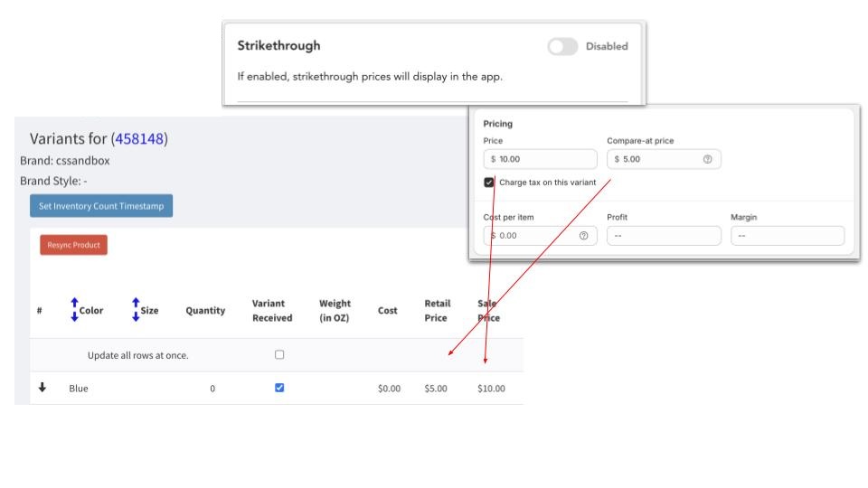Image resolution: width=868 pixels, height=488 pixels.
Task: Open the 458148 product link
Action: (x=139, y=139)
